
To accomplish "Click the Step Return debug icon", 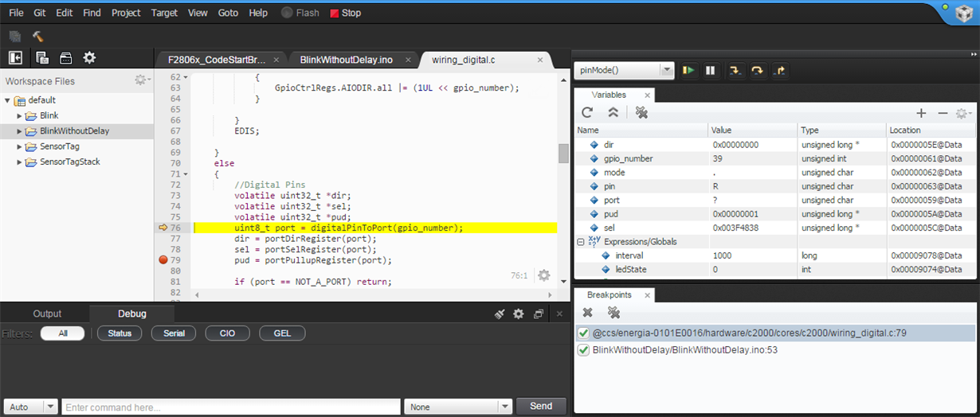I will [780, 70].
